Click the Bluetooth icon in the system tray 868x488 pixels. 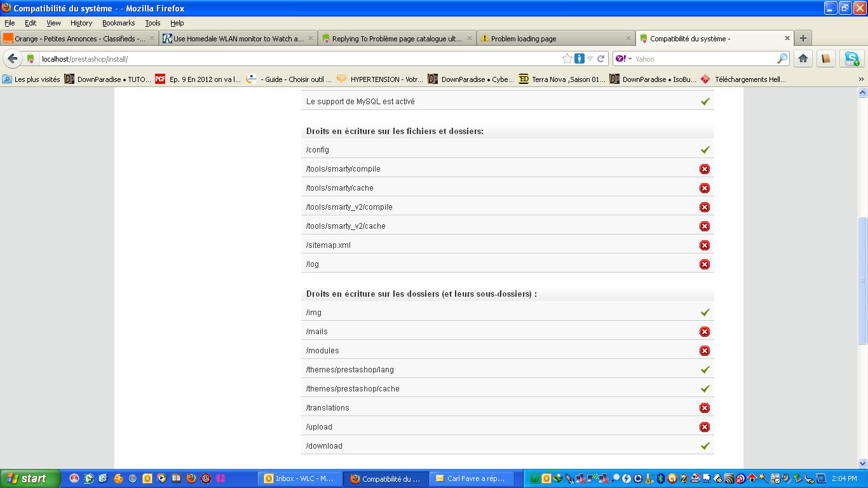point(660,478)
